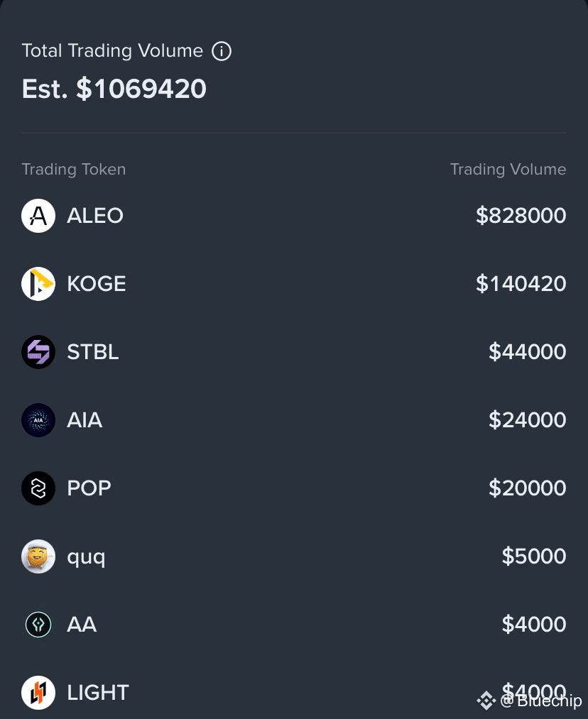Screen dimensions: 588x719
Task: Click KOGE's $140420 volume value
Action: click(521, 284)
